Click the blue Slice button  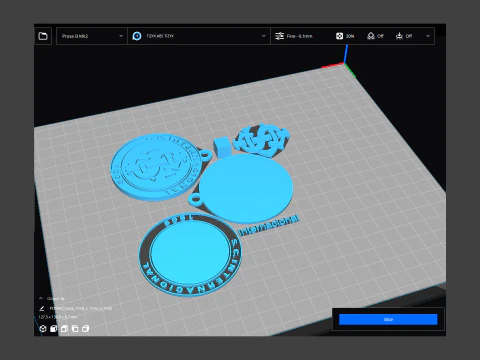388,319
